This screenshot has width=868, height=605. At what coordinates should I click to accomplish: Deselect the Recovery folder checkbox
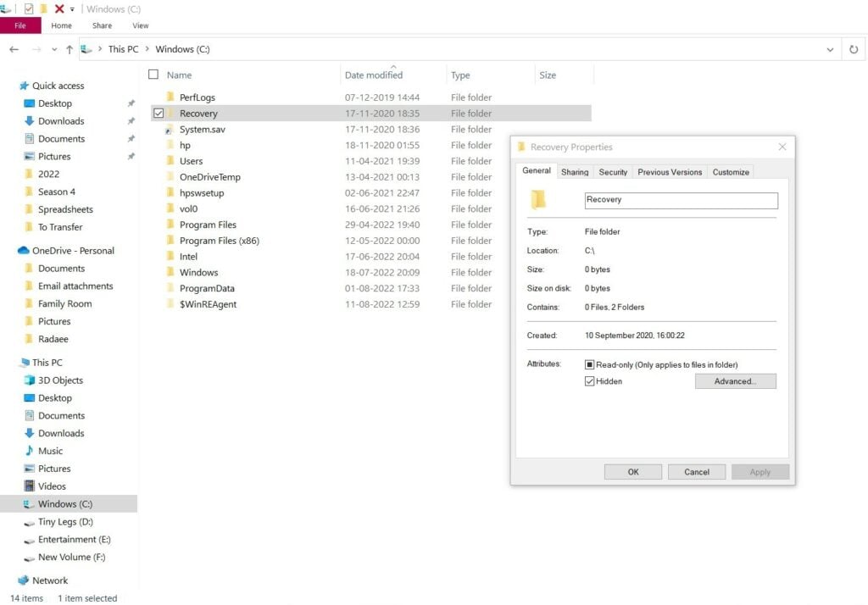coord(159,113)
